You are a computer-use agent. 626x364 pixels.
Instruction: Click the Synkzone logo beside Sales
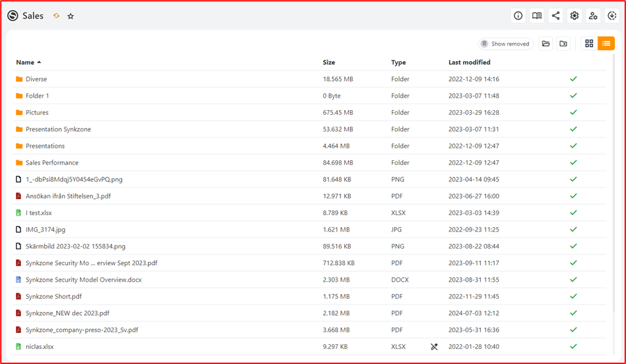13,16
